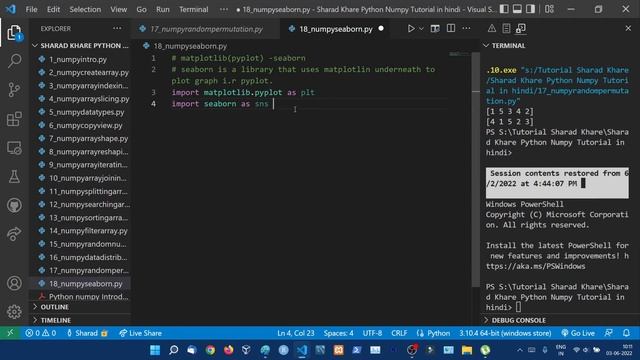Change encoding UTF-8
The width and height of the screenshot is (640, 360).
coord(372,333)
